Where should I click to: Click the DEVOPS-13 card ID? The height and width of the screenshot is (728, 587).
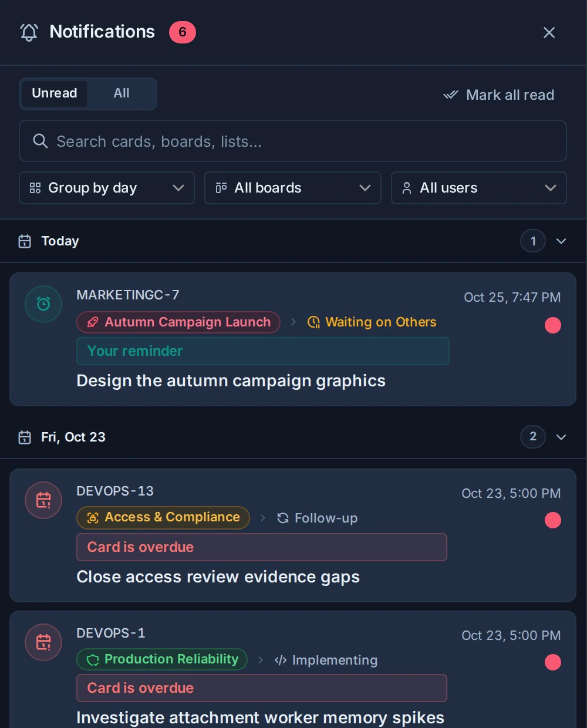115,491
